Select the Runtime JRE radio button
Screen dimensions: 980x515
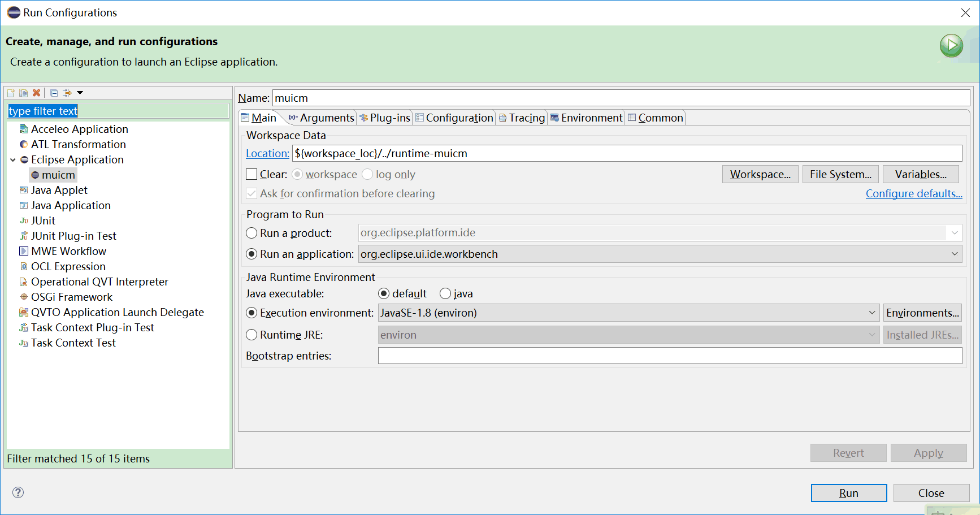251,335
